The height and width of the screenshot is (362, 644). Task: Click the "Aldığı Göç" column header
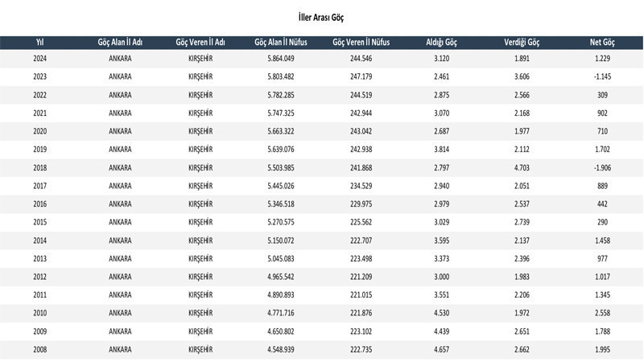click(x=441, y=42)
